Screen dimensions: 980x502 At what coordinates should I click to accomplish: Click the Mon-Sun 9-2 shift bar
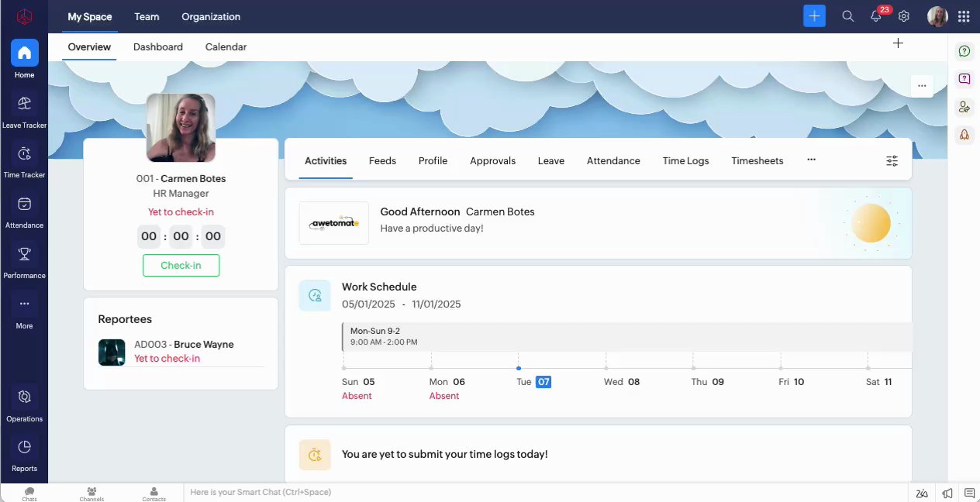626,336
